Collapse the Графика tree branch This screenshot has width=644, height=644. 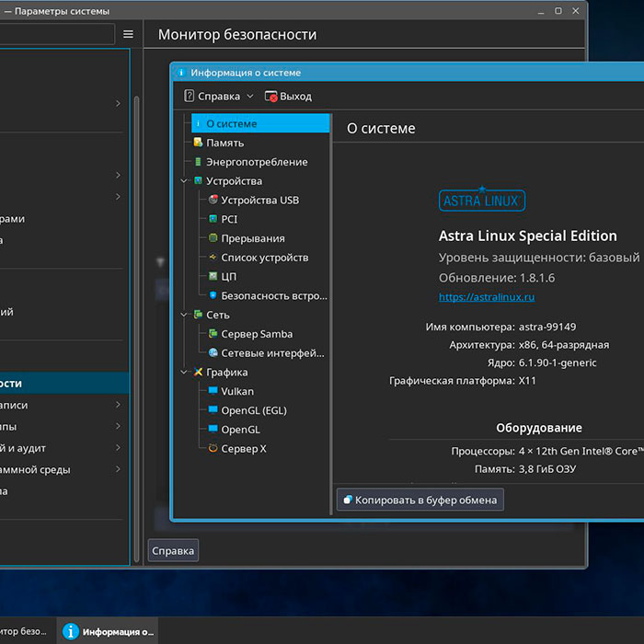pos(184,372)
